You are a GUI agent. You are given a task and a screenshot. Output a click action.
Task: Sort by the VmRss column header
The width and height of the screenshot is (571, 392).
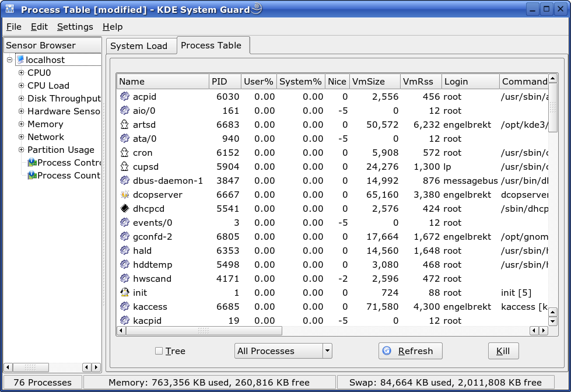pos(421,81)
